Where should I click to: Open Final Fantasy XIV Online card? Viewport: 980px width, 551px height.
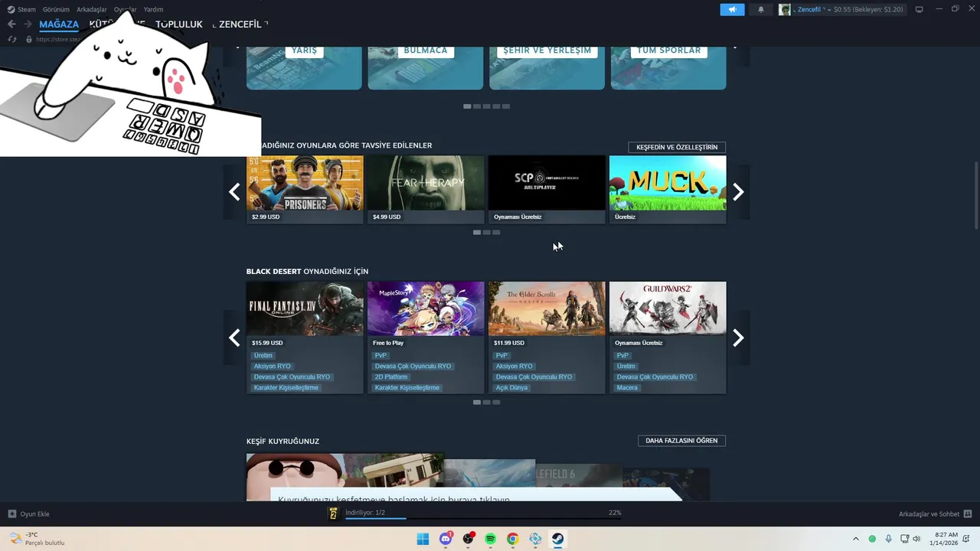click(305, 337)
